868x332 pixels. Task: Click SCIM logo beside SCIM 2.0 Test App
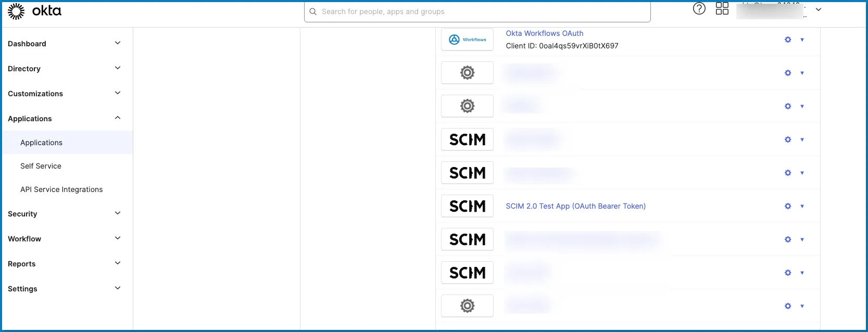[467, 206]
